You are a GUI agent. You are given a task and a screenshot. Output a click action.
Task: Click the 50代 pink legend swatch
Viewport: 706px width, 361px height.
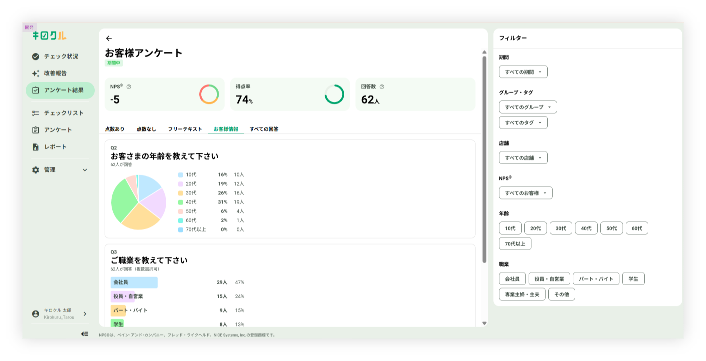(181, 211)
